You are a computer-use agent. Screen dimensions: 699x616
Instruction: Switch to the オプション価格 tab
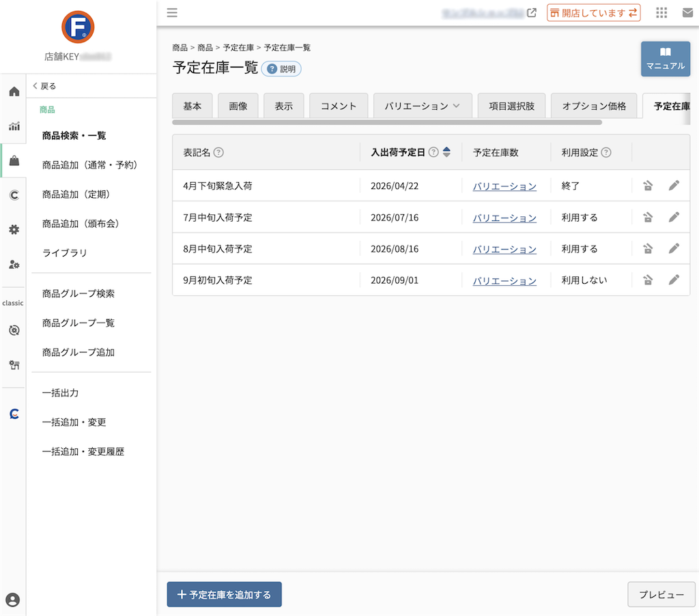click(594, 106)
